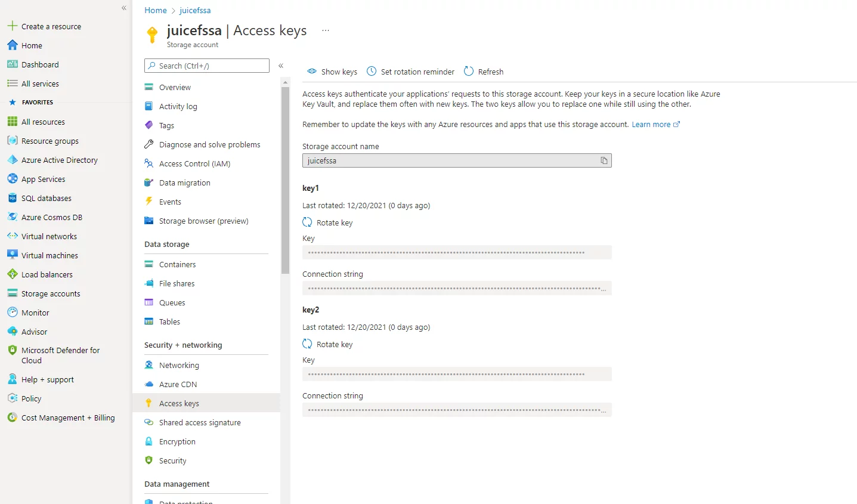Open the Home icon in left sidebar
The image size is (857, 504).
(x=12, y=45)
